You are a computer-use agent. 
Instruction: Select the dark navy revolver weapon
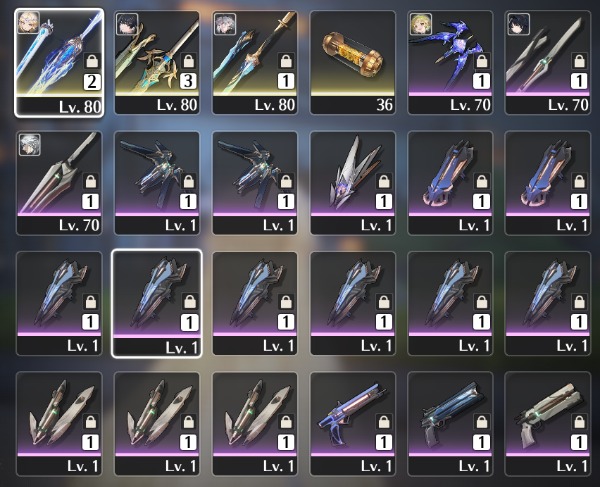[450, 423]
